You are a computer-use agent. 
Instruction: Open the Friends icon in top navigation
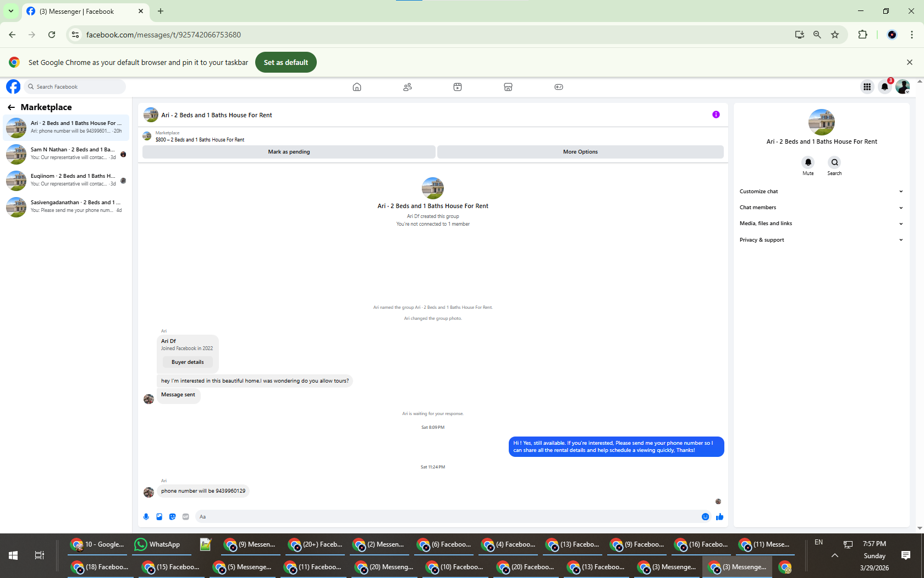tap(408, 87)
